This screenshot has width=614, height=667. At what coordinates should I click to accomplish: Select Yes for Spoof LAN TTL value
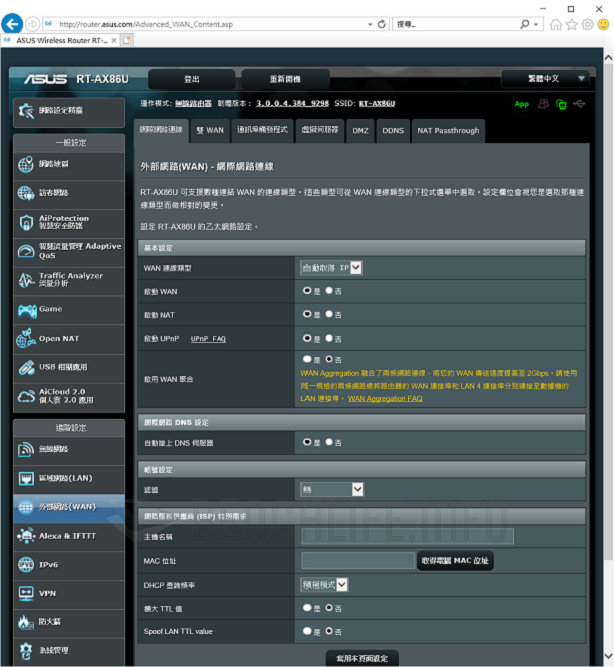click(x=307, y=631)
